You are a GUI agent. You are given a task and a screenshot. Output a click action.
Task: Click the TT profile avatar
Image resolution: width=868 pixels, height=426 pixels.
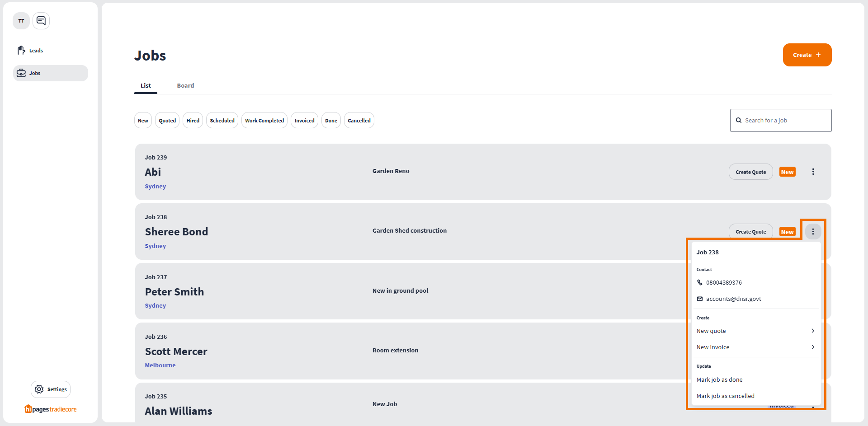(x=21, y=21)
